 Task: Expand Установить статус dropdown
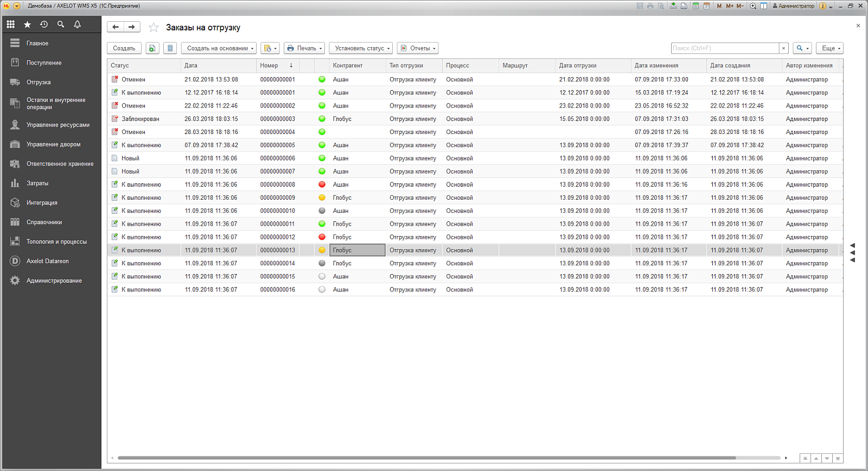coord(361,48)
